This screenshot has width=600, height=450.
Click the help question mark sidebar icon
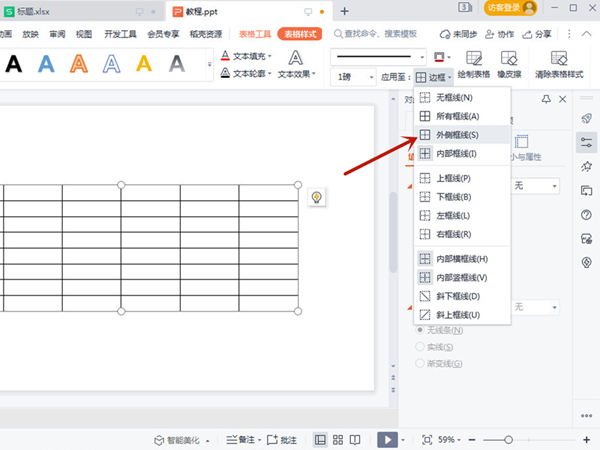pyautogui.click(x=587, y=215)
